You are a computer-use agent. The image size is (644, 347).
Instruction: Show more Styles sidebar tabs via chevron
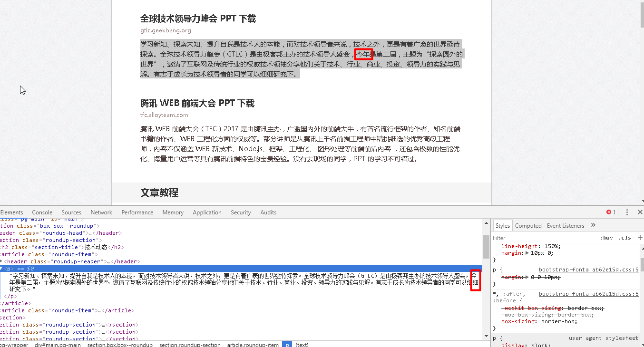tap(593, 225)
